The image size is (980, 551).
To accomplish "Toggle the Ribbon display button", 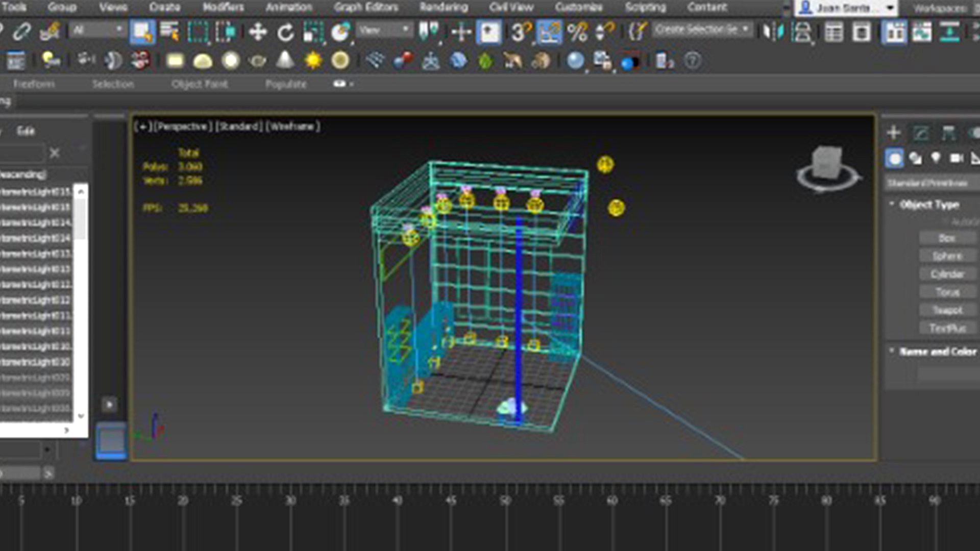I will (894, 32).
